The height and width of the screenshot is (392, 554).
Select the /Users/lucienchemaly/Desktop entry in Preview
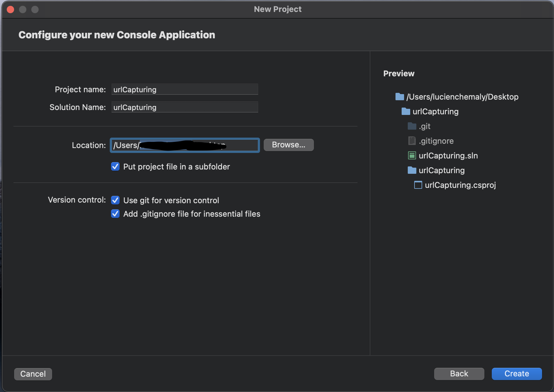[462, 97]
